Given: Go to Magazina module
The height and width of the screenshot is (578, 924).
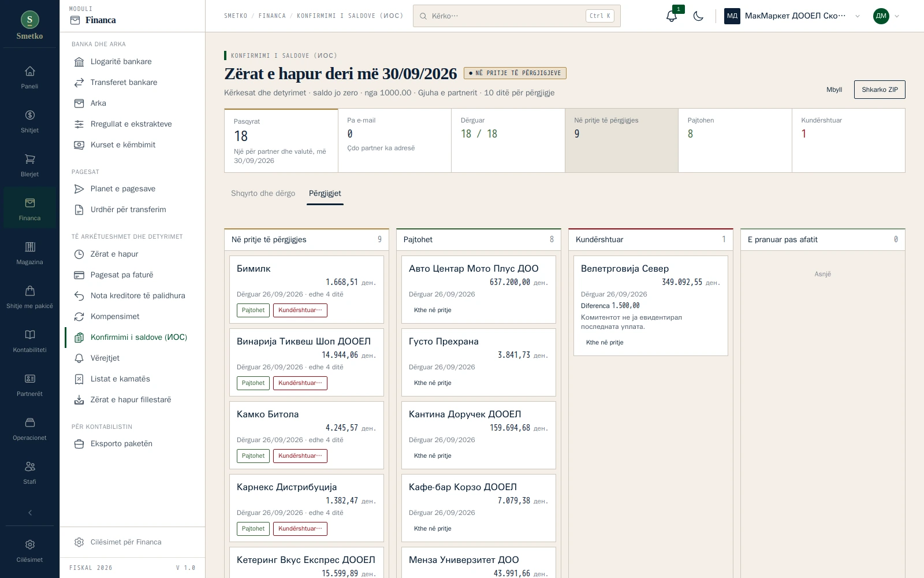Looking at the screenshot, I should pyautogui.click(x=29, y=253).
